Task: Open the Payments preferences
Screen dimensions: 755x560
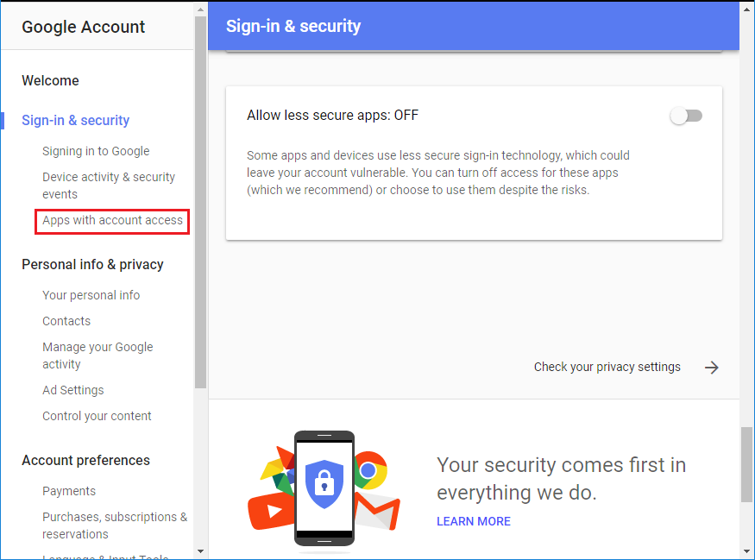Action: (x=69, y=491)
